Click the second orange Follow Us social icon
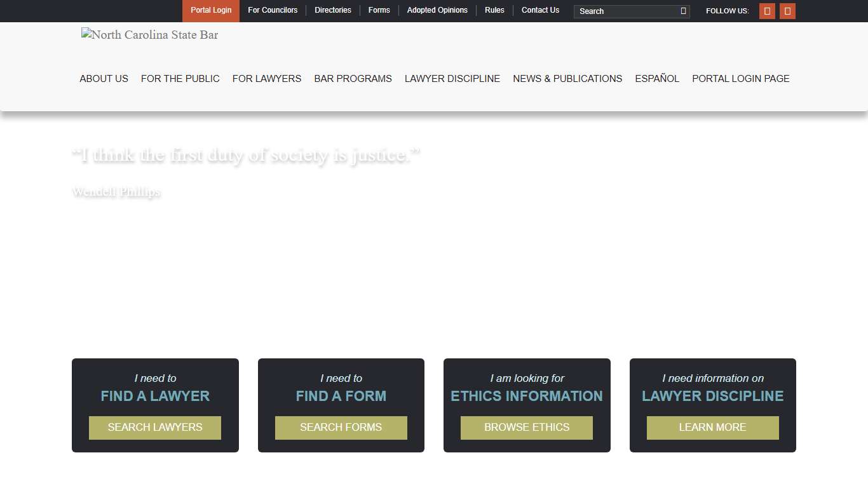Viewport: 868px width, 488px height. (x=787, y=11)
